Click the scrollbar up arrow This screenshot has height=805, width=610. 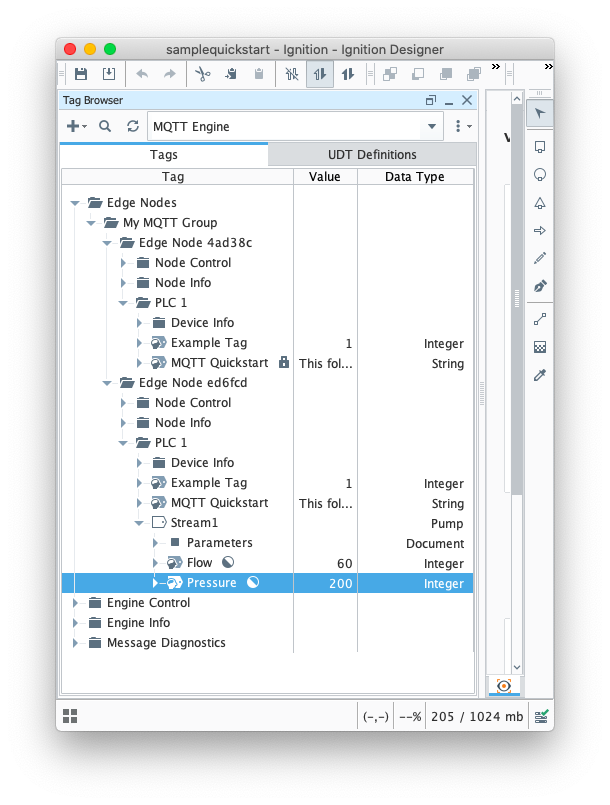point(517,99)
